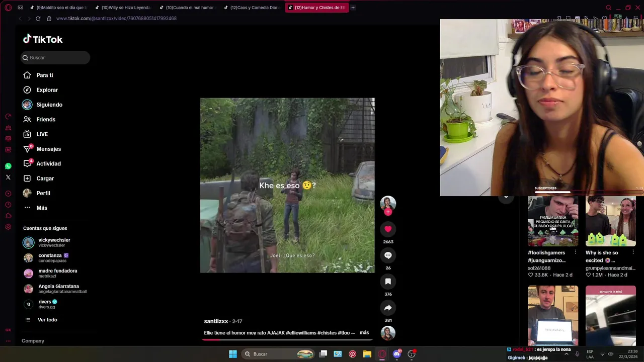Like the video with heart icon

(388, 229)
